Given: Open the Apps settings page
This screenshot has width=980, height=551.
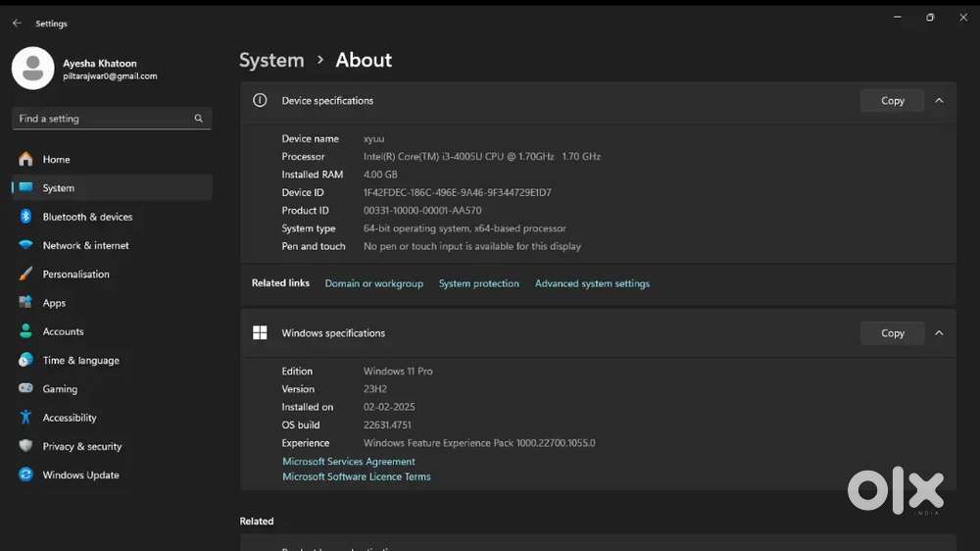Looking at the screenshot, I should point(54,303).
